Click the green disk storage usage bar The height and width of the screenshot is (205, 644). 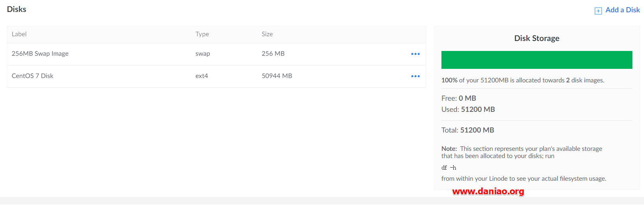[x=537, y=60]
